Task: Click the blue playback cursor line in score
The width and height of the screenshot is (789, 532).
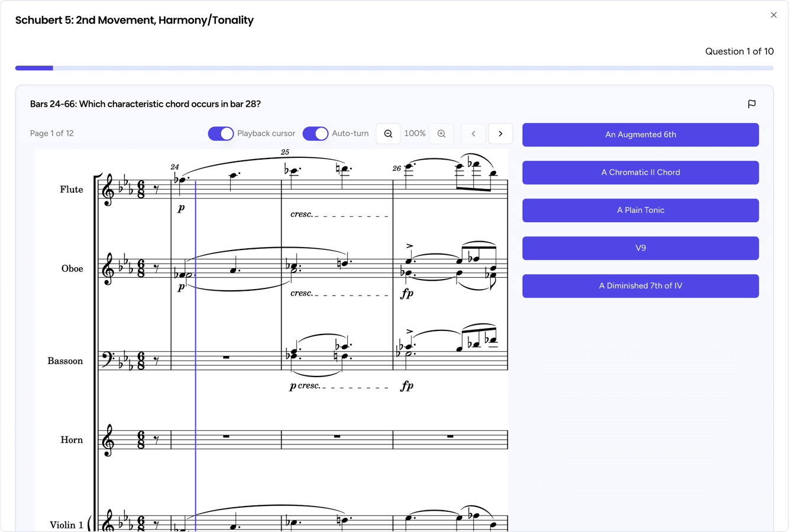Action: (x=196, y=355)
